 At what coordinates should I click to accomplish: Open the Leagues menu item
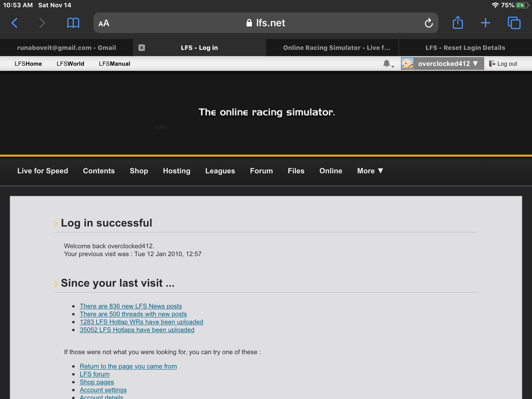tap(220, 171)
